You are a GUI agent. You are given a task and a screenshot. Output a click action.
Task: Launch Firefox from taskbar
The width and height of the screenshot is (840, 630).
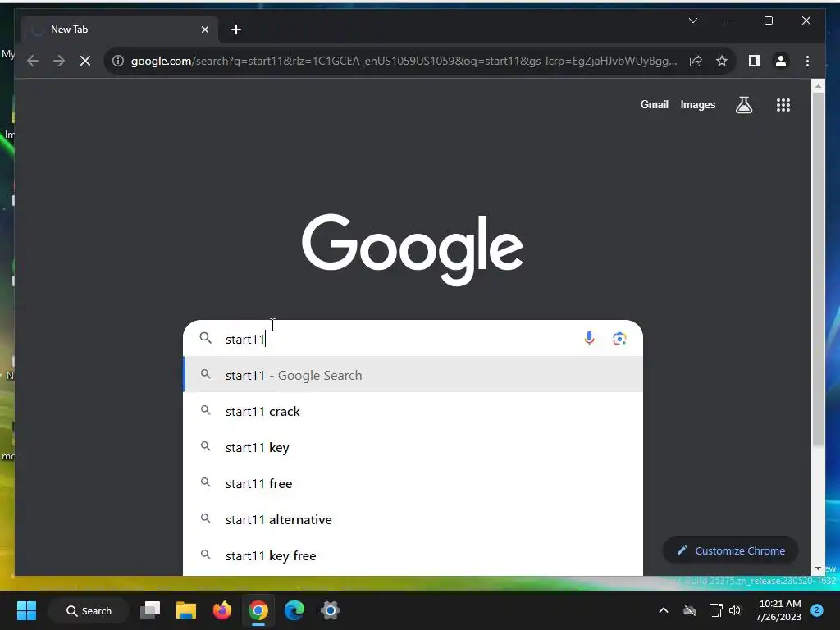coord(221,610)
